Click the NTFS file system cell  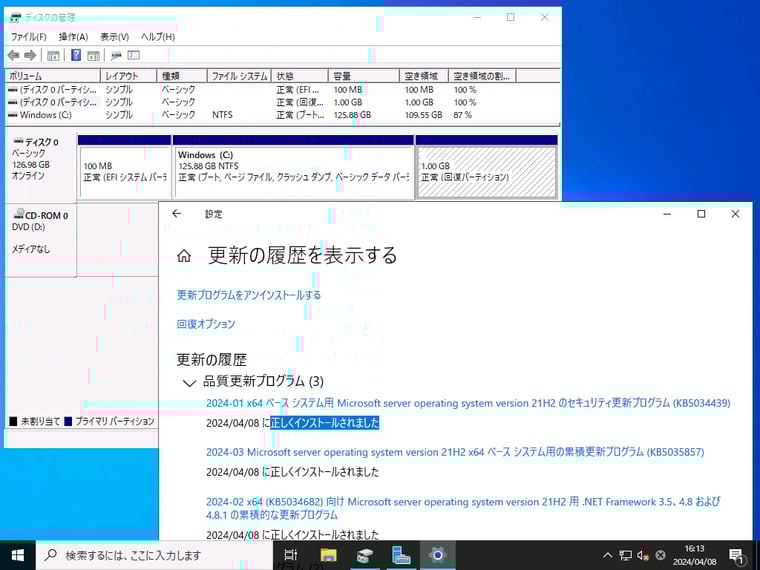(222, 115)
